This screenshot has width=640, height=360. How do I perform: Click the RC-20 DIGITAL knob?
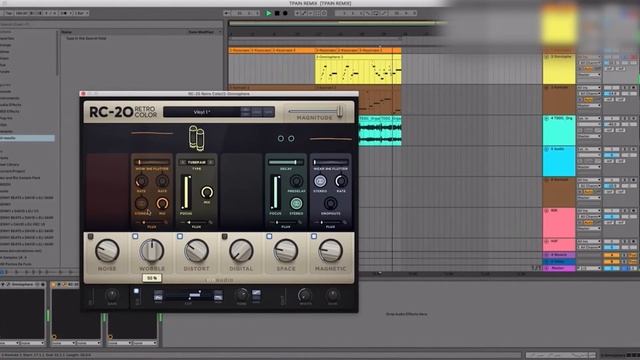pos(241,251)
